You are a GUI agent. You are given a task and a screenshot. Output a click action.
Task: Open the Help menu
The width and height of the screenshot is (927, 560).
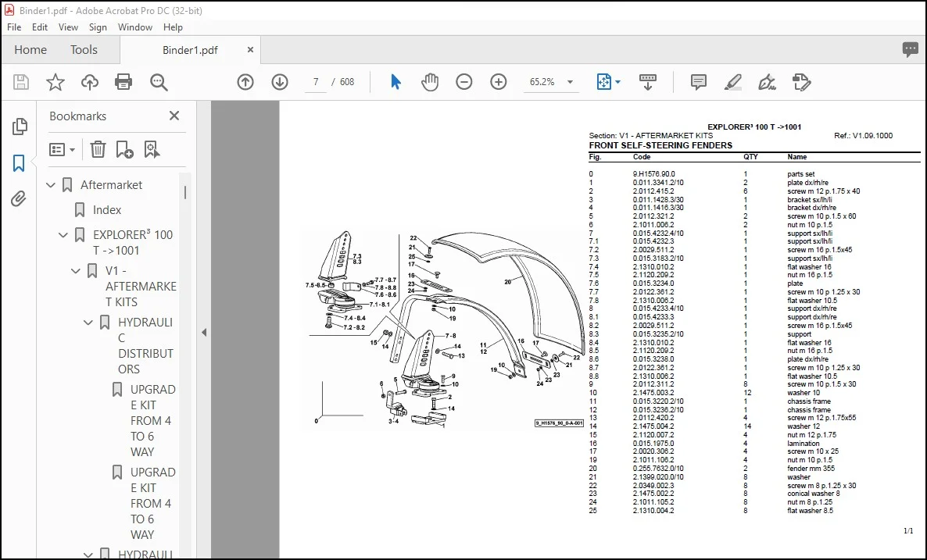tap(173, 27)
